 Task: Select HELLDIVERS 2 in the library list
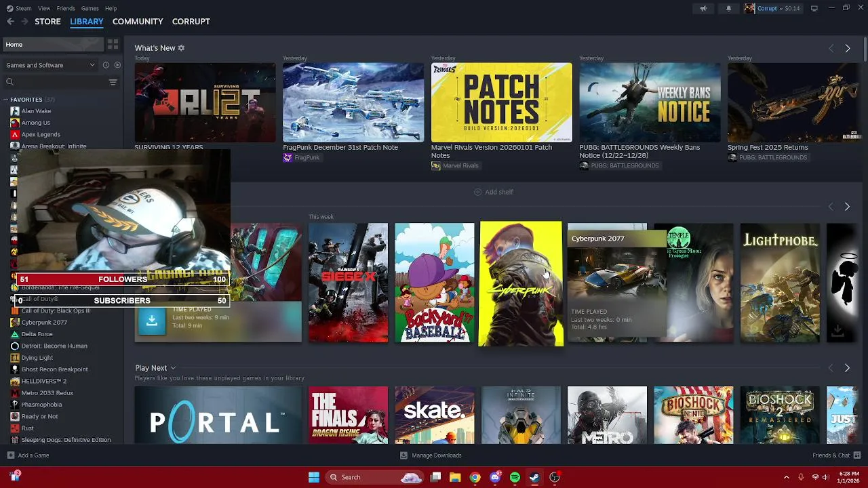point(43,381)
